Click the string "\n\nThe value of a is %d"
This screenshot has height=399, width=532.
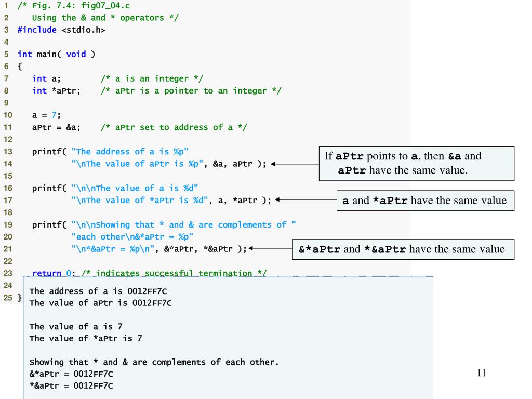[135, 188]
